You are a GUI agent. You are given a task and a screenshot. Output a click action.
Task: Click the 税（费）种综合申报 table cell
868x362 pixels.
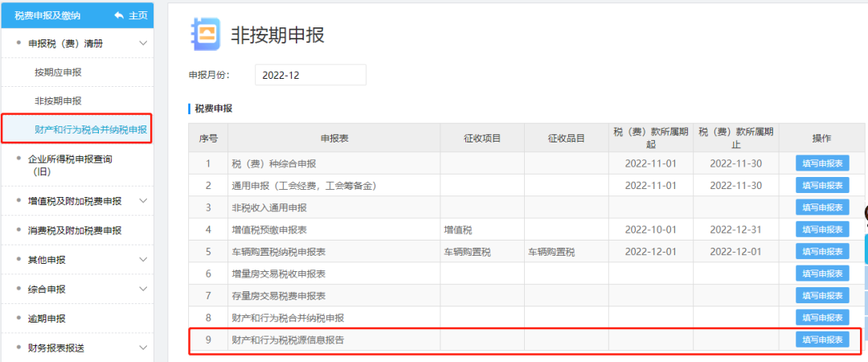tap(334, 163)
